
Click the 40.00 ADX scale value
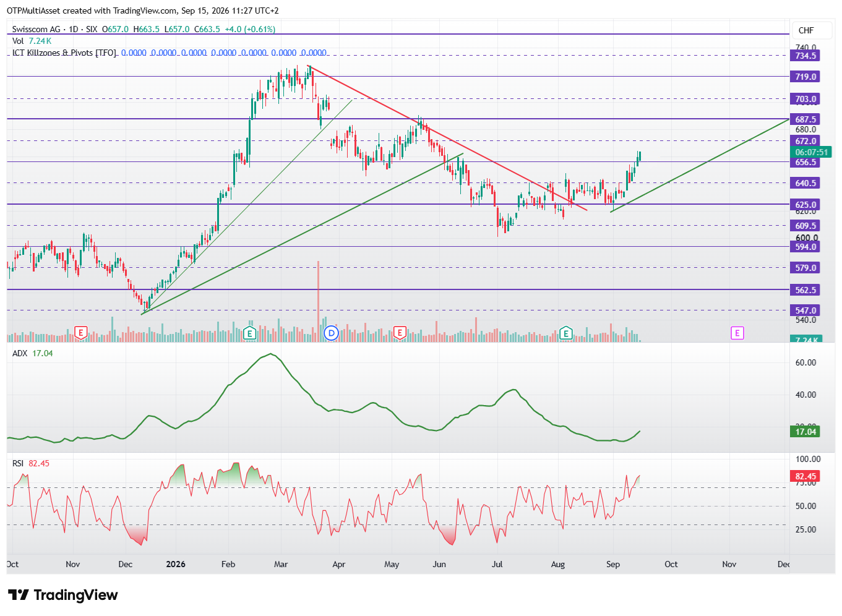point(806,395)
